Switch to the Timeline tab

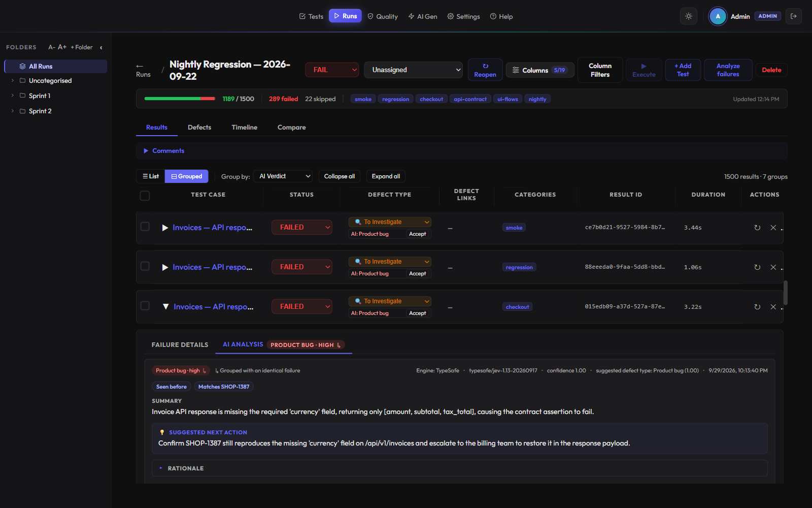pos(245,128)
